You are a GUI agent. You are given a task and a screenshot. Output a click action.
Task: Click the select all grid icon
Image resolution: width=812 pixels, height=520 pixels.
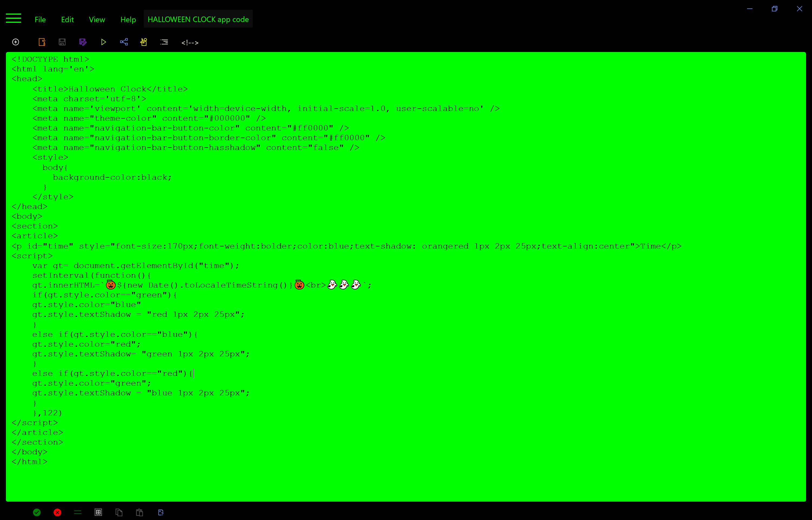pos(98,512)
